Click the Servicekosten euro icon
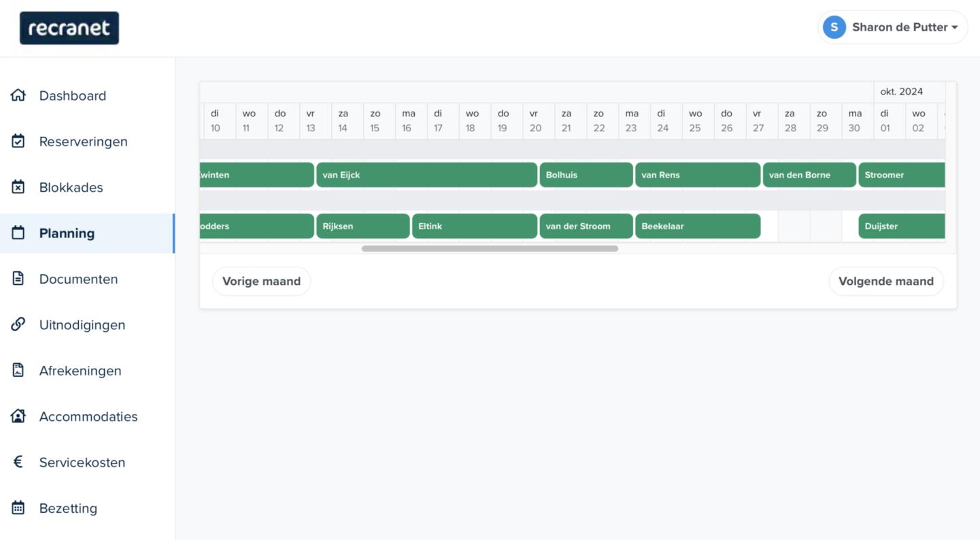 [x=18, y=462]
